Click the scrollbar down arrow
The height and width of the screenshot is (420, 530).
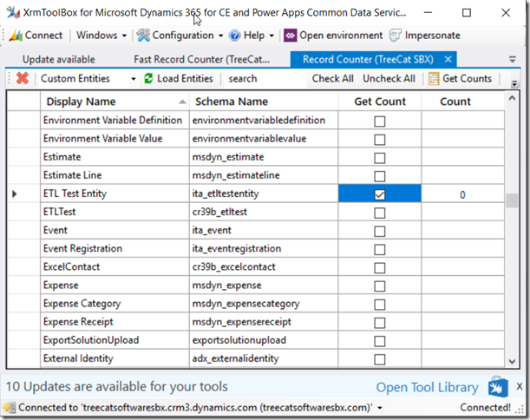pyautogui.click(x=512, y=362)
